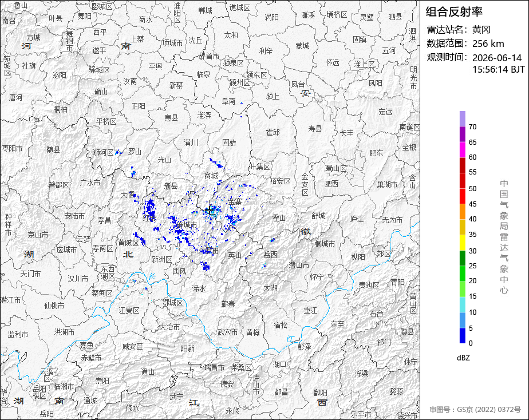Screen dimensions: 529x420
Task: Click the magenta 60-65 legend swatch
Action: click(462, 150)
